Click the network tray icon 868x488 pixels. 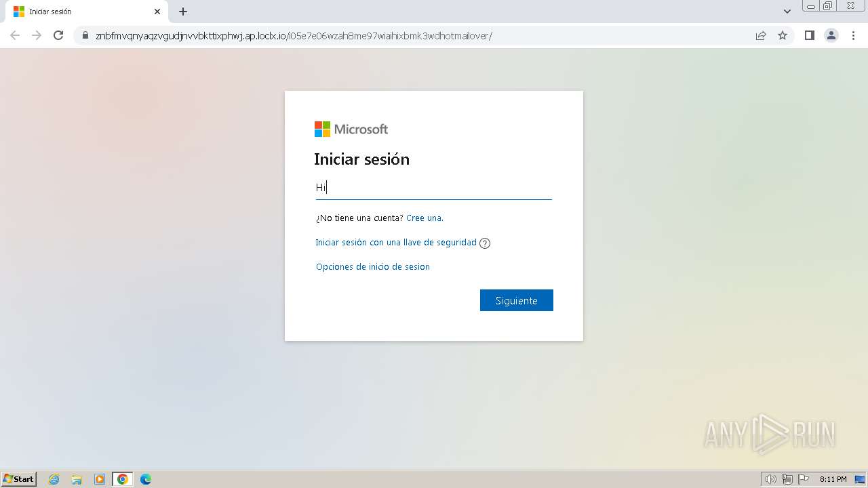tap(787, 479)
